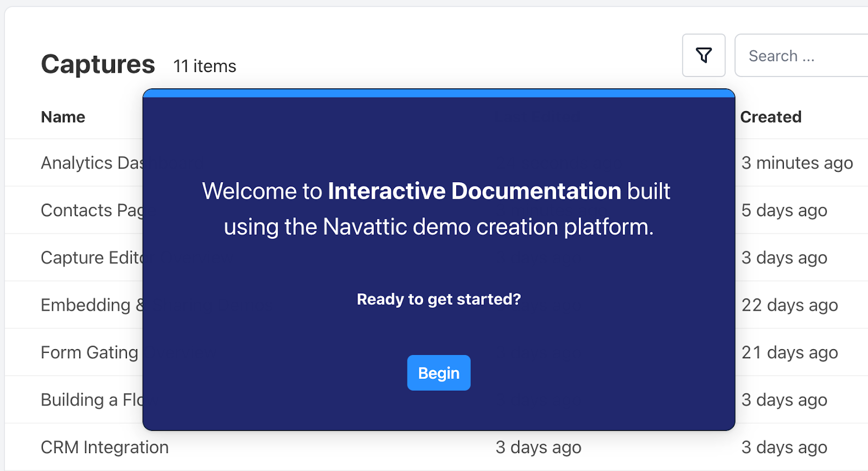The height and width of the screenshot is (471, 868).
Task: Open the filter funnel icon
Action: (704, 55)
